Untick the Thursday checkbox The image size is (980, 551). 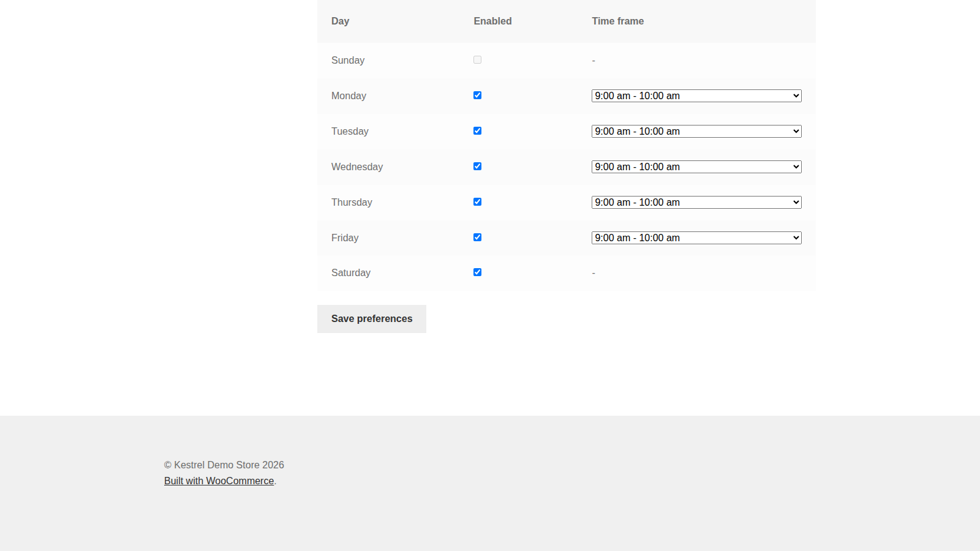pos(477,202)
